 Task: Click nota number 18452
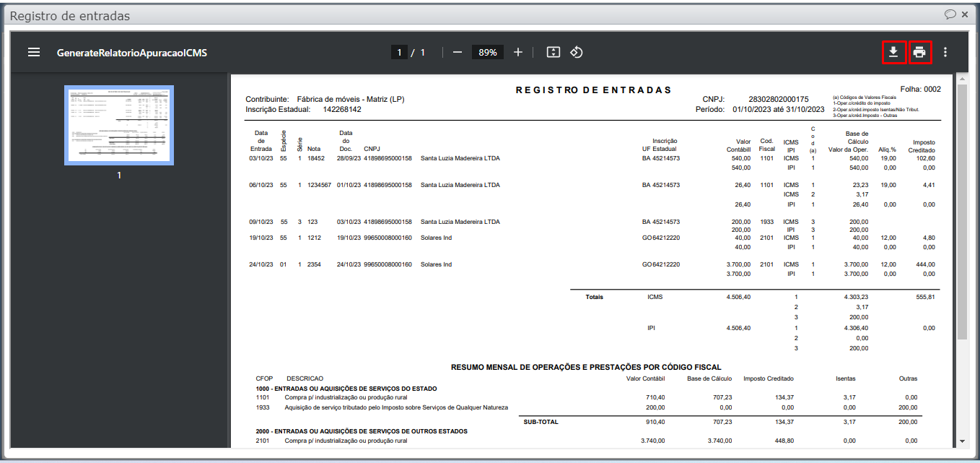(x=316, y=158)
